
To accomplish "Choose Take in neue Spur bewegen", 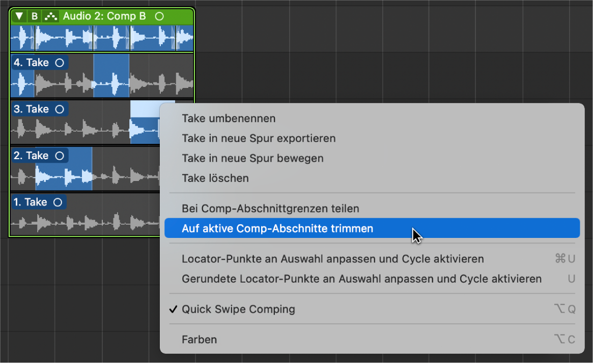I will coord(252,158).
